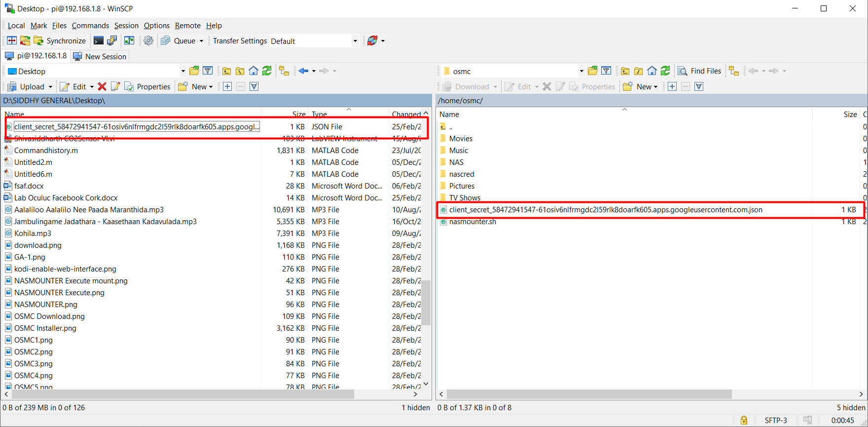Open local Properties button

147,86
